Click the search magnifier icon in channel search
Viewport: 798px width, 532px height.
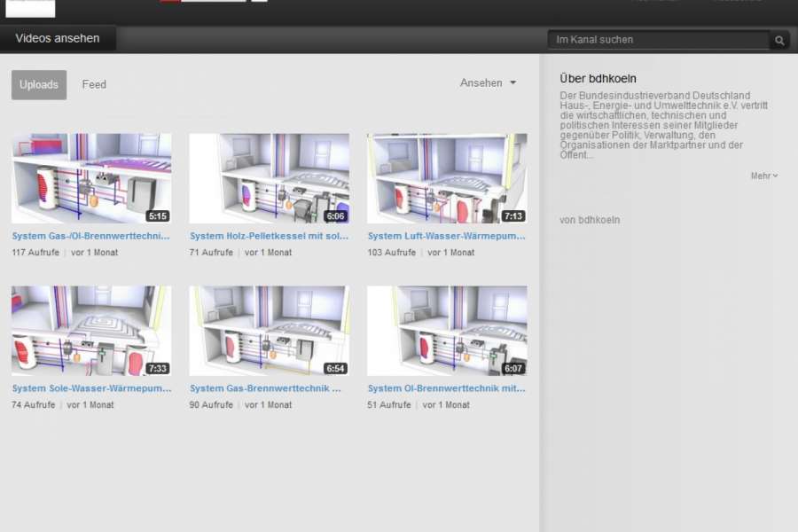779,40
